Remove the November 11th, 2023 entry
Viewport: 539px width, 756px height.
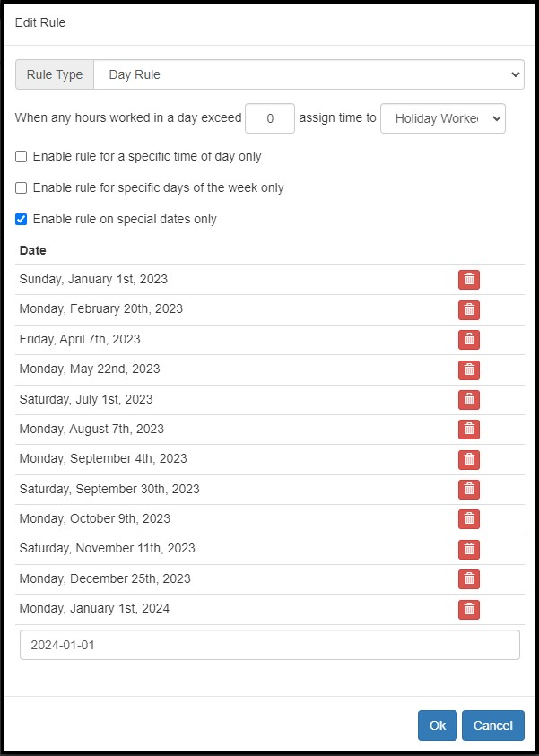[x=469, y=549]
